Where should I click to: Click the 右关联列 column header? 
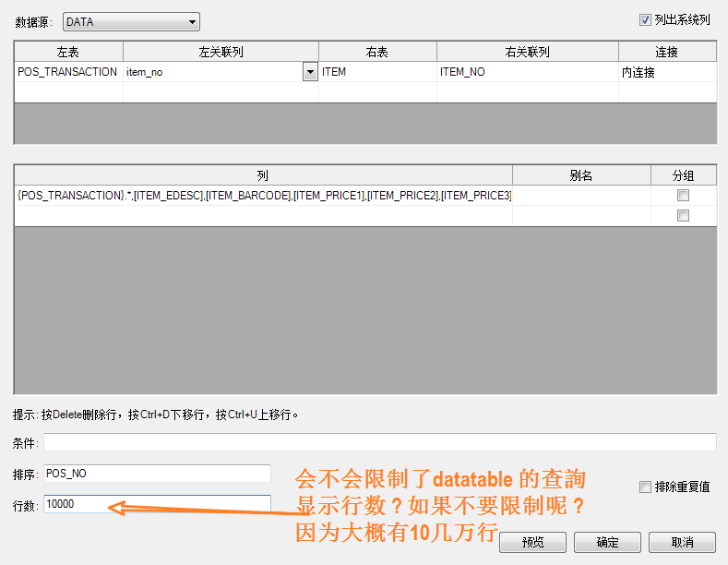[528, 52]
